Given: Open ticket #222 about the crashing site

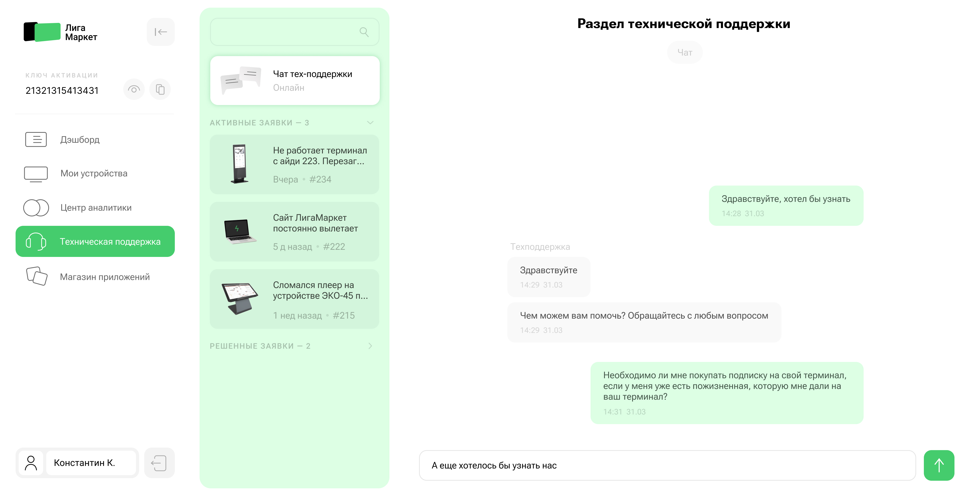Looking at the screenshot, I should [295, 231].
